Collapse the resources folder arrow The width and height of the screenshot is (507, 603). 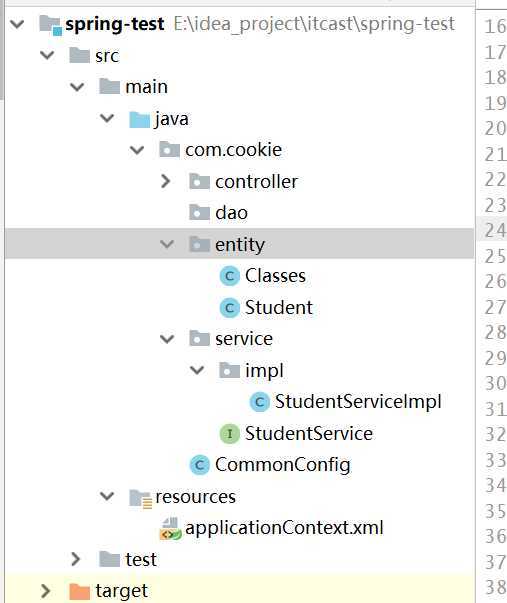[107, 496]
